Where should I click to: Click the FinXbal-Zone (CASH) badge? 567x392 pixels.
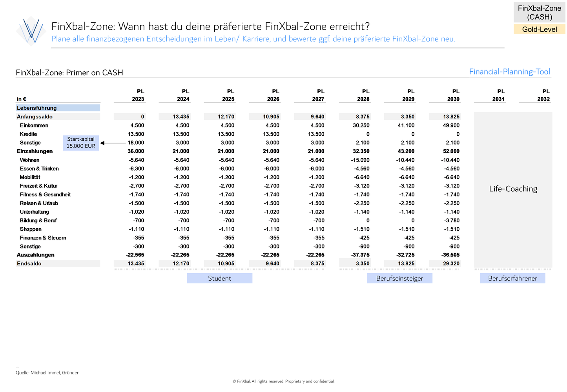click(x=540, y=12)
